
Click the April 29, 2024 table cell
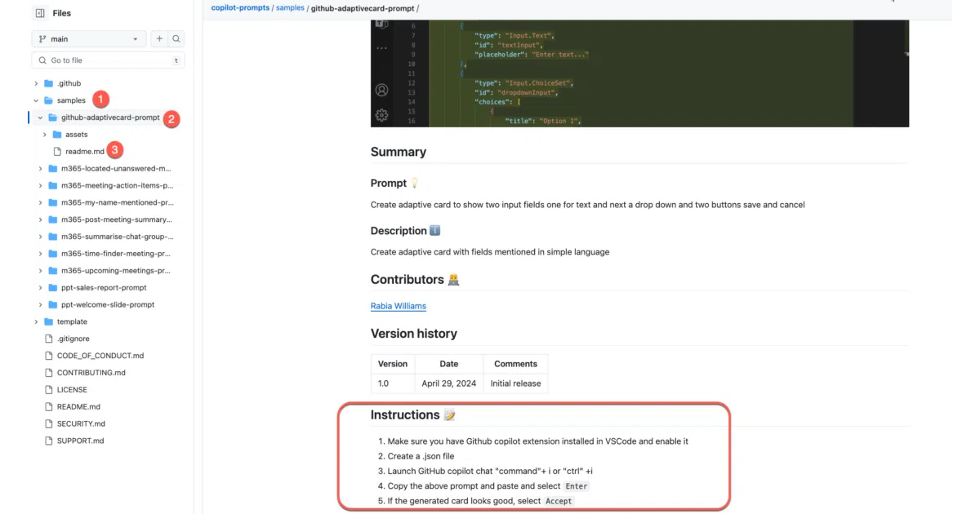coord(448,383)
